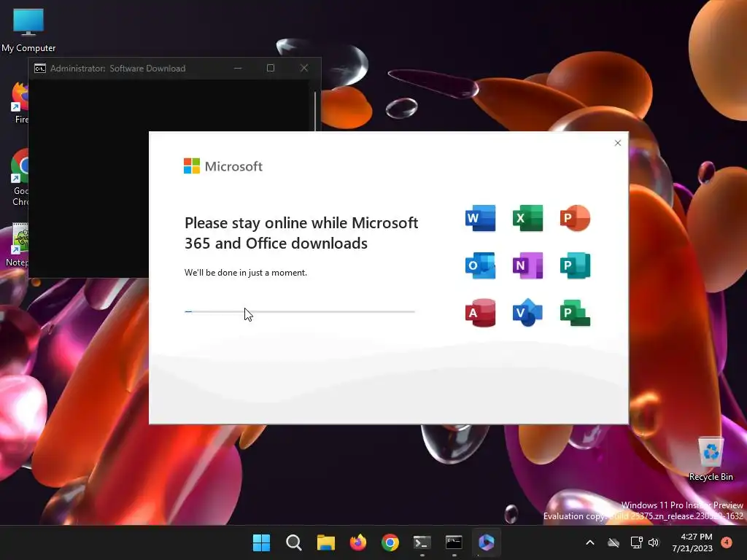Click the Access icon in the Office installer
Screen dimensions: 747x560
point(480,313)
